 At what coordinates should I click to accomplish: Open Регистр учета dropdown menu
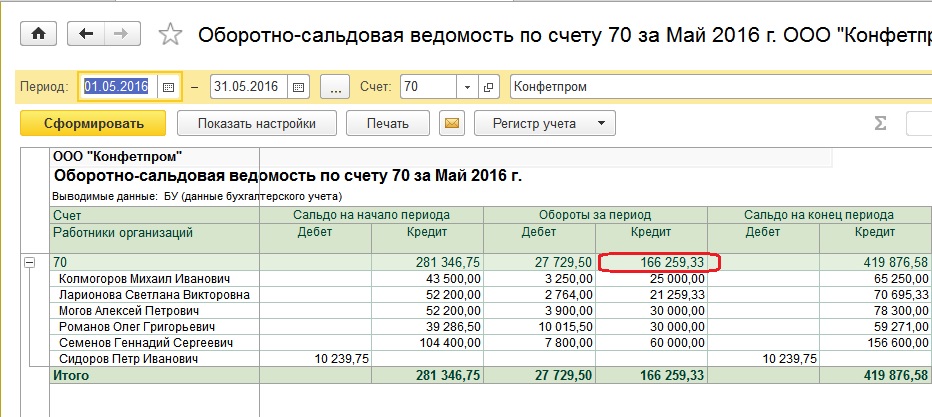tap(544, 124)
